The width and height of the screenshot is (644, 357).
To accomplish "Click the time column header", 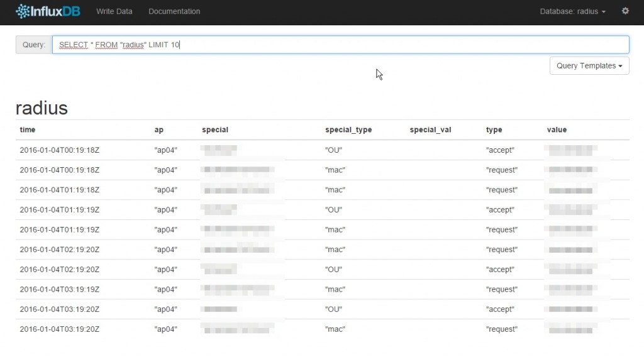I will point(28,129).
